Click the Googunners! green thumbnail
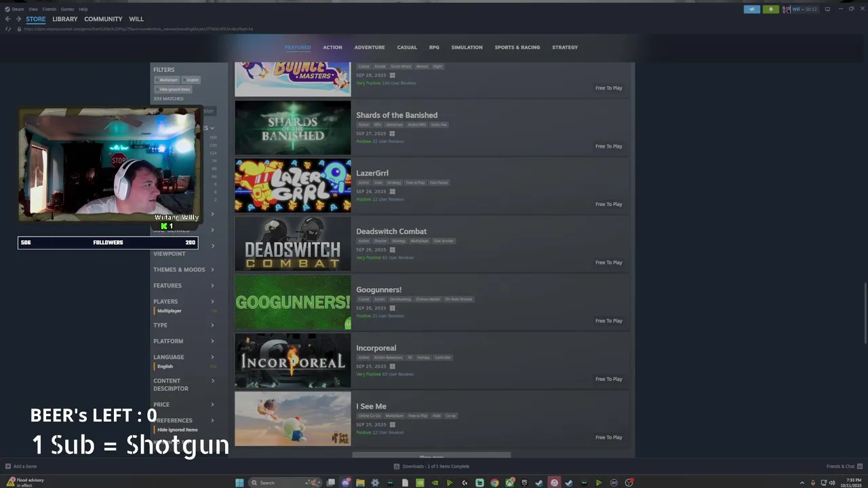This screenshot has width=868, height=488. [293, 302]
